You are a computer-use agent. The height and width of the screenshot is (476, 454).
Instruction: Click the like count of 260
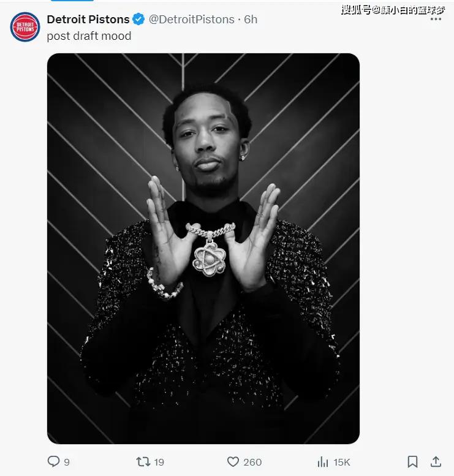point(252,462)
